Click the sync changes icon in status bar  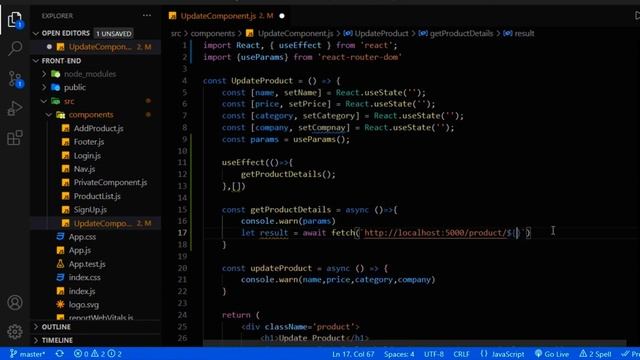(x=60, y=354)
